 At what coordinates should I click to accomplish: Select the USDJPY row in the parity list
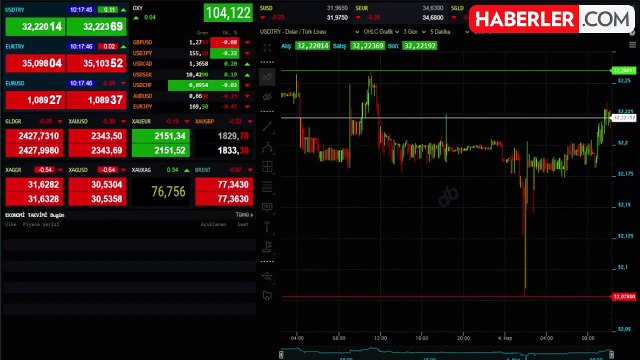192,53
